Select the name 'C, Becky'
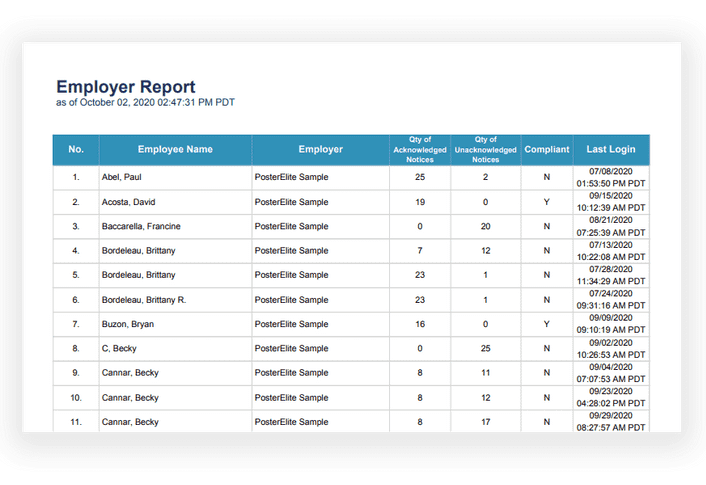Viewport: 706px width, 485px height. point(119,349)
